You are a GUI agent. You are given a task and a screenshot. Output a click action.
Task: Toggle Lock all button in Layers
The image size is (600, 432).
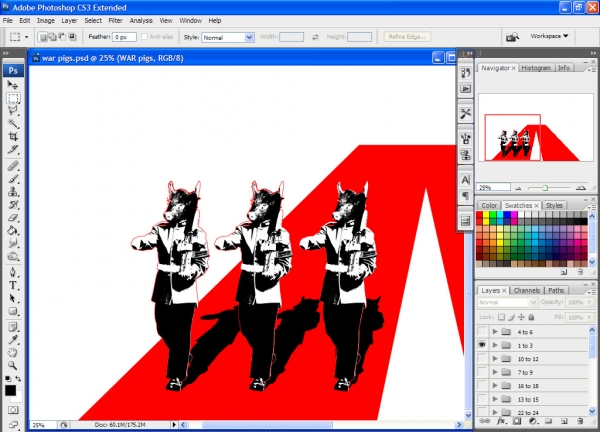[531, 317]
